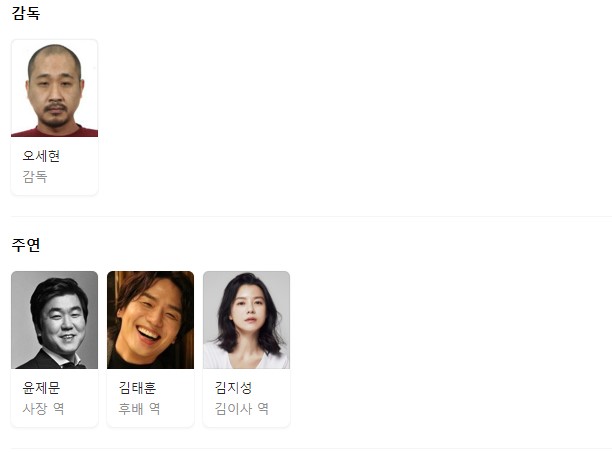Click the divider line below the cast cards
Viewport: 612px width, 452px height.
pos(311,448)
